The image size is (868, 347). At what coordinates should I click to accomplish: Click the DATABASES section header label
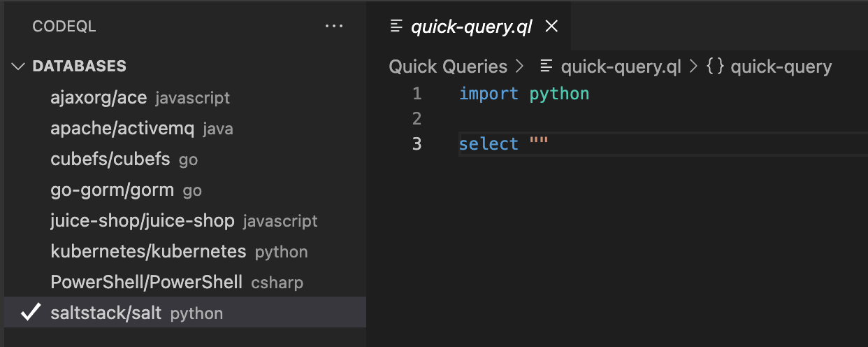point(79,66)
